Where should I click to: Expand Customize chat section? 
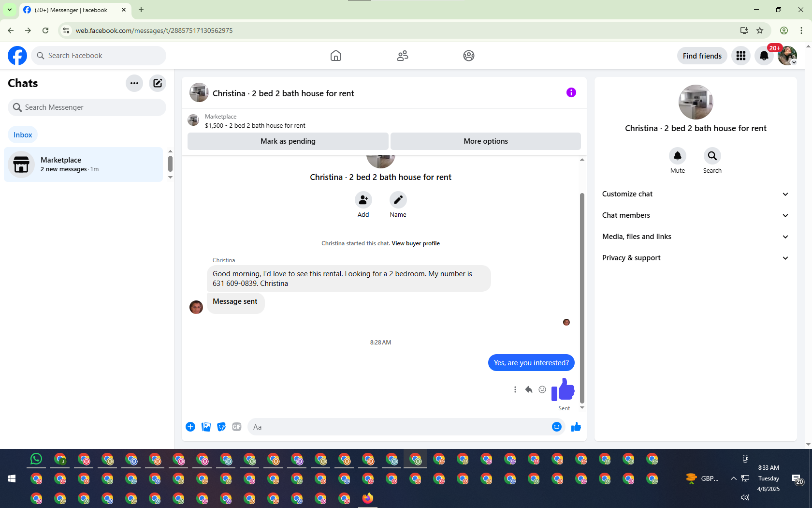(696, 194)
